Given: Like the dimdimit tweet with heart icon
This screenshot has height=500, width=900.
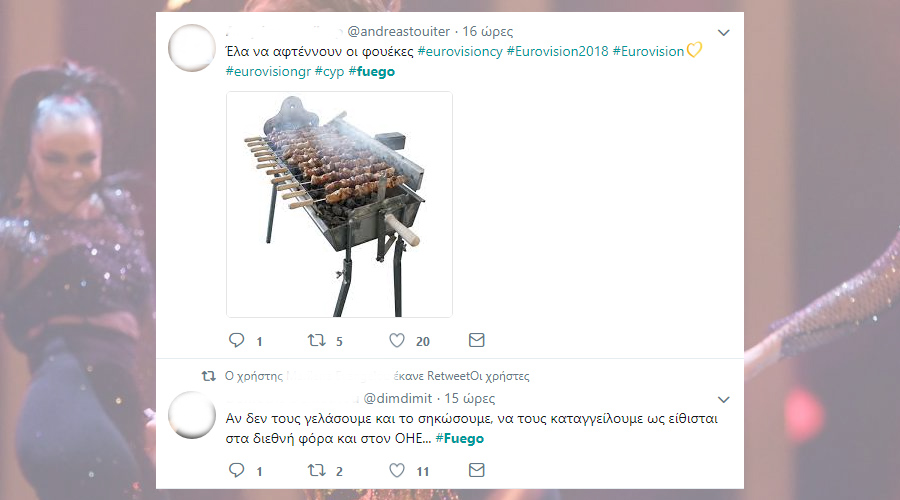Looking at the screenshot, I should [x=397, y=471].
